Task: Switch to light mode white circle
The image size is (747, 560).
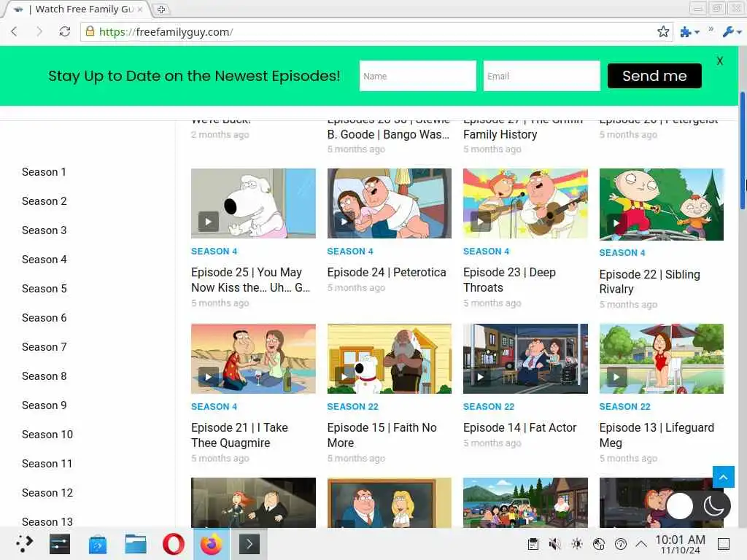Action: (x=679, y=506)
